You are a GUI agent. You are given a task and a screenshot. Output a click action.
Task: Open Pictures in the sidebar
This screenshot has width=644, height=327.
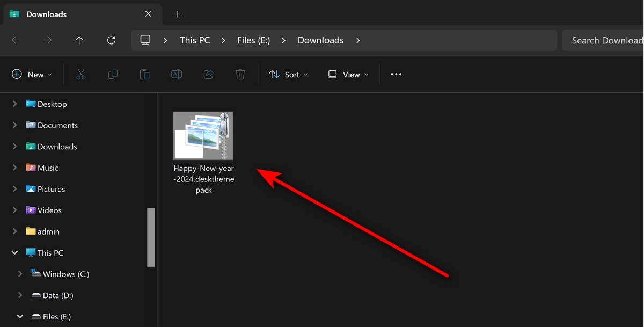pos(51,189)
